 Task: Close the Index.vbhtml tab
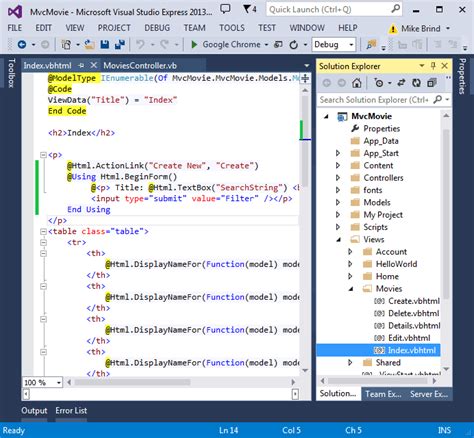(x=94, y=65)
